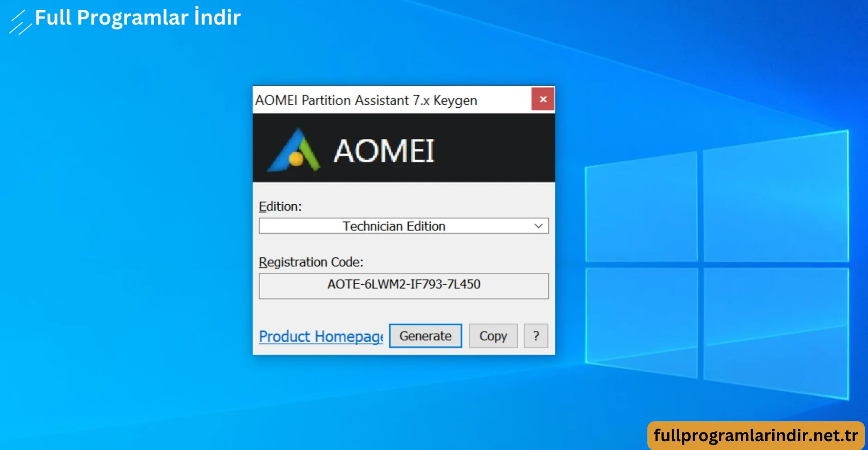Copy the registration code with Copy button

pyautogui.click(x=493, y=336)
